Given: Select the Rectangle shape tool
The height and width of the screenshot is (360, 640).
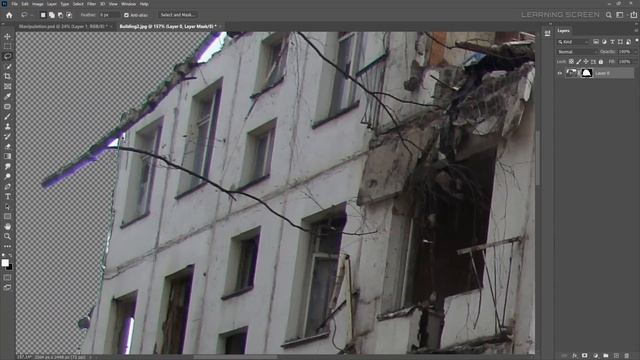Looking at the screenshot, I should [x=7, y=216].
